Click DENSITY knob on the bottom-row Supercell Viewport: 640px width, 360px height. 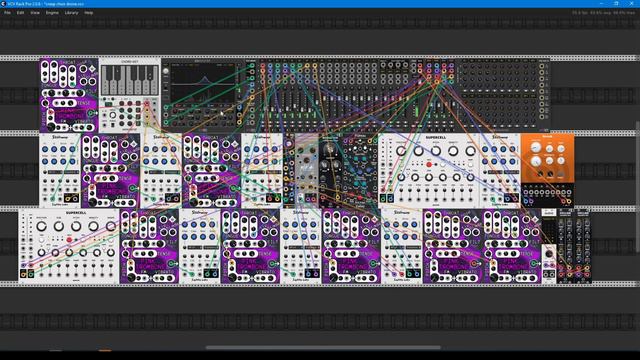point(93,227)
